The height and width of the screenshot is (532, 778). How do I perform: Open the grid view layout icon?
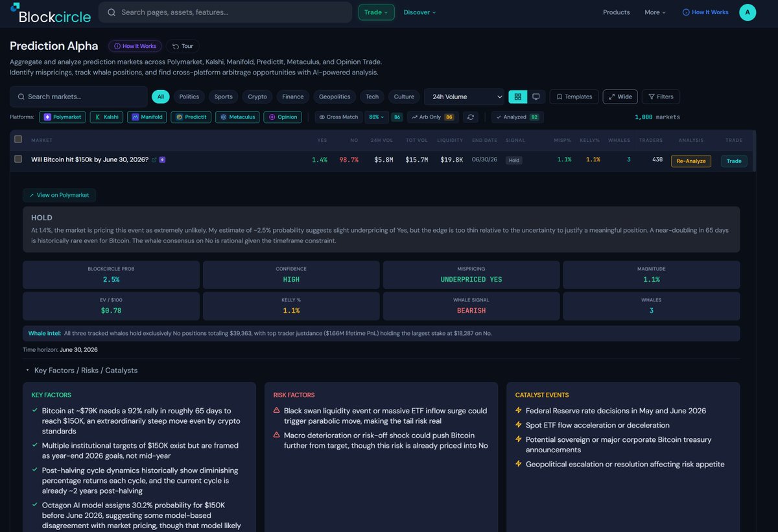517,97
